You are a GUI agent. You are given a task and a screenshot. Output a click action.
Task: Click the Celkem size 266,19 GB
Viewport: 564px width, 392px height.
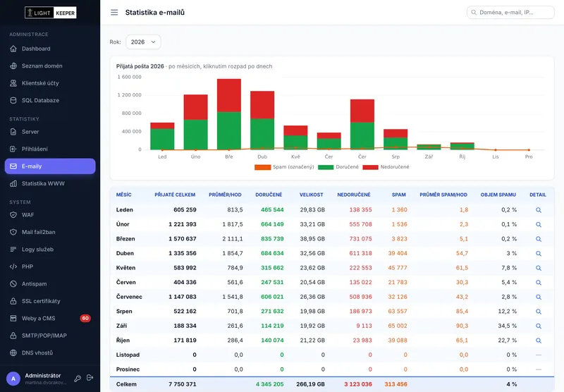pyautogui.click(x=310, y=384)
